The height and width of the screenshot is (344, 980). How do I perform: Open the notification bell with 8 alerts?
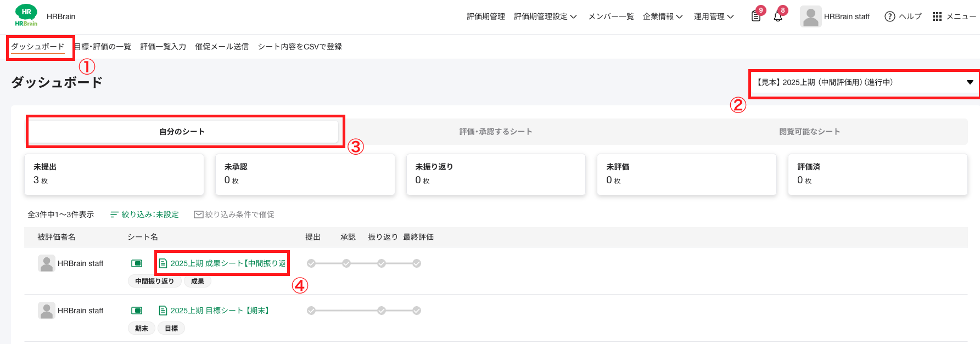point(778,16)
